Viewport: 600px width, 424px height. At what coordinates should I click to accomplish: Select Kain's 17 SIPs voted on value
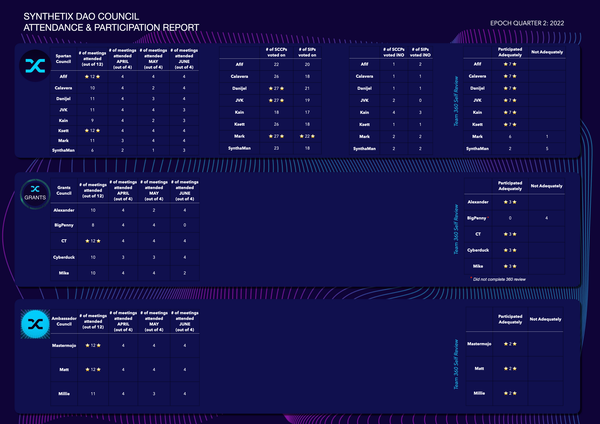point(307,112)
